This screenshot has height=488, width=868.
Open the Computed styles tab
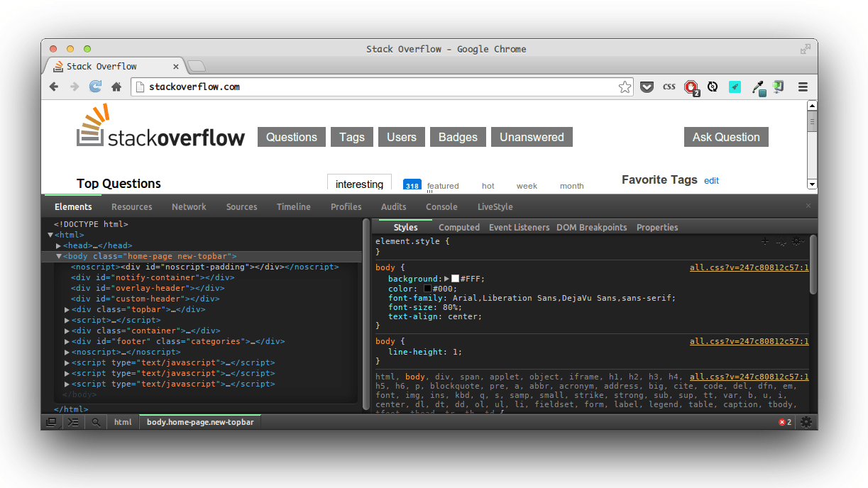tap(458, 227)
